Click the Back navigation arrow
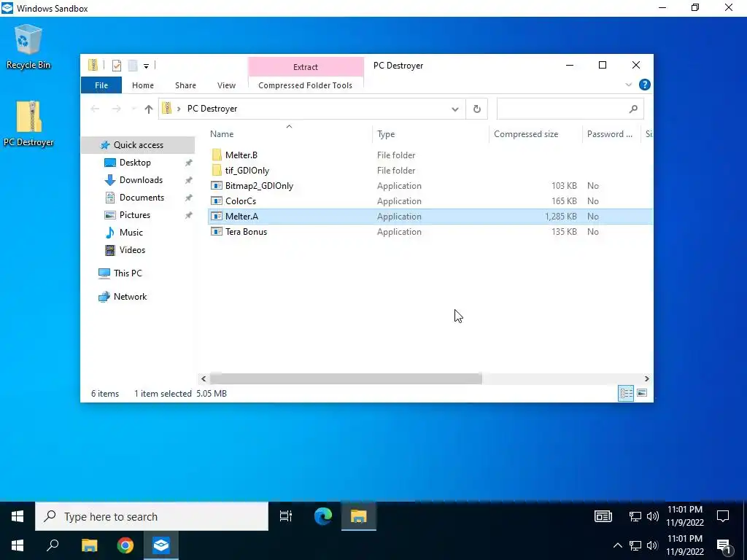Screen dimensions: 747x560 [x=95, y=109]
